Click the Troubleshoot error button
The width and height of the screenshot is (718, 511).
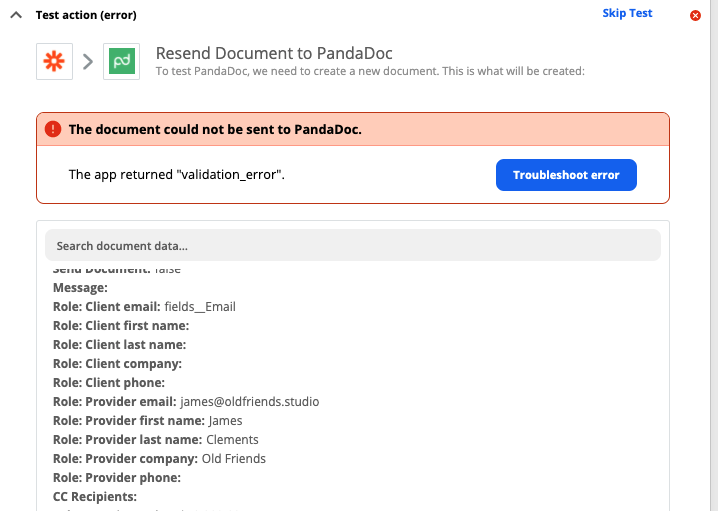566,175
